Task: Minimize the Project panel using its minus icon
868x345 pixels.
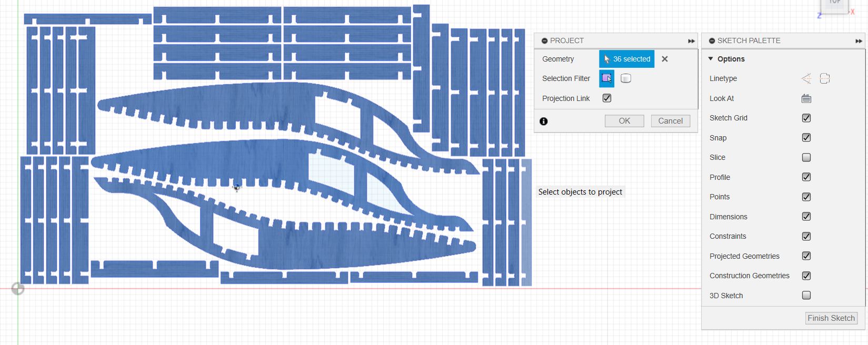Action: click(545, 40)
